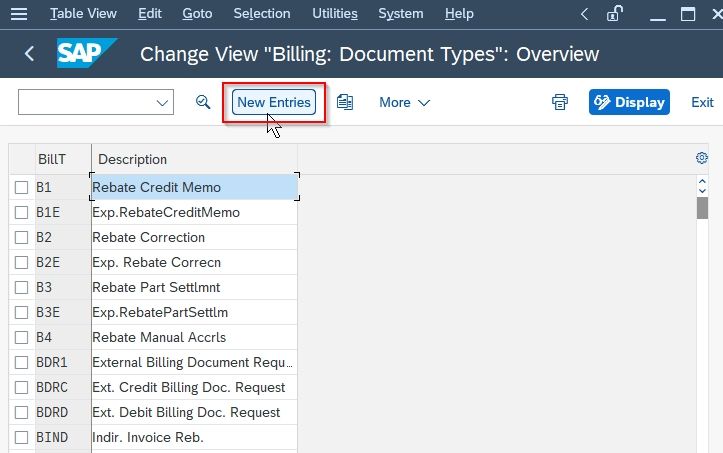
Task: Click the BDRC billing type cell
Action: 63,387
